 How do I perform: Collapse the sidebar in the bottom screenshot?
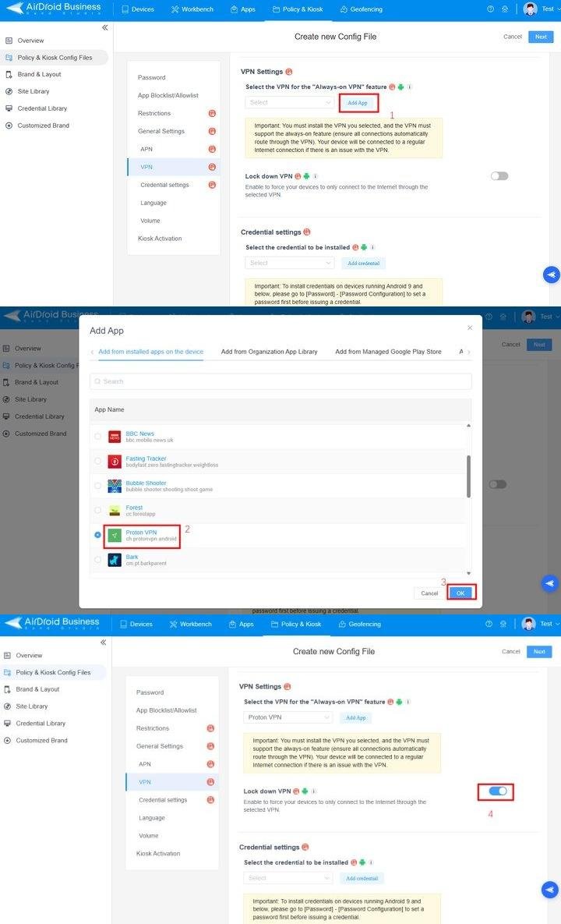[103, 643]
